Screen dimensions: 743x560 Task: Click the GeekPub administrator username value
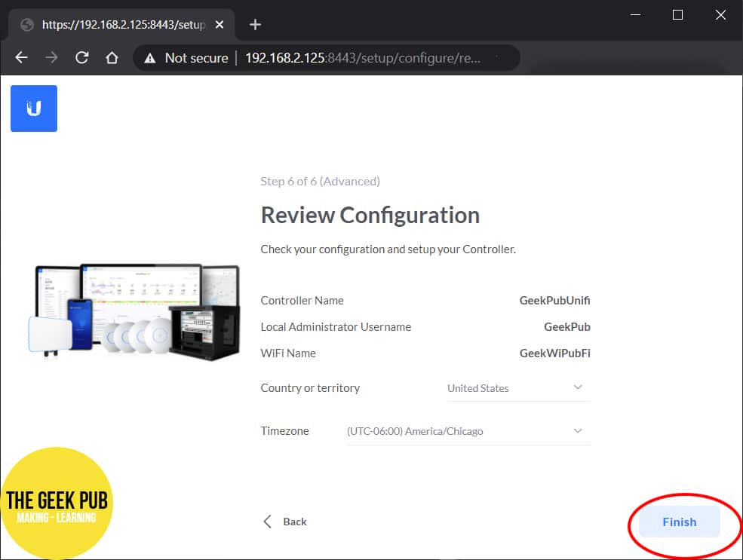pyautogui.click(x=566, y=327)
